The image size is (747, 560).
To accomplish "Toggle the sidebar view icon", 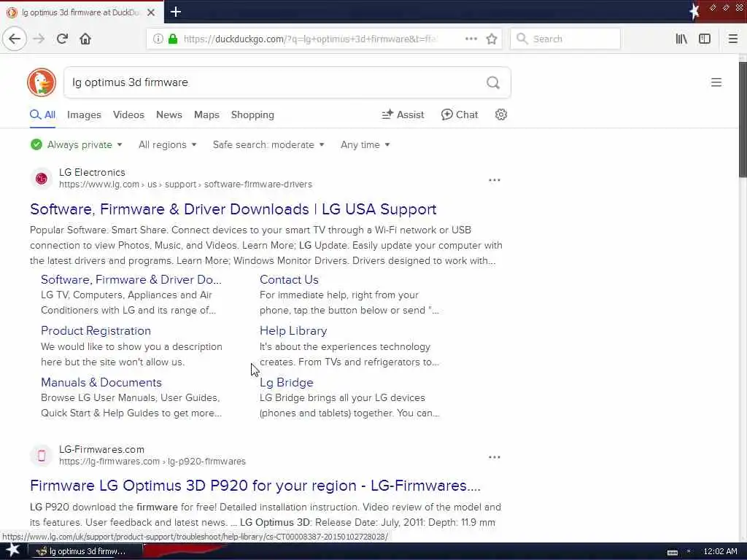I will 705,39.
